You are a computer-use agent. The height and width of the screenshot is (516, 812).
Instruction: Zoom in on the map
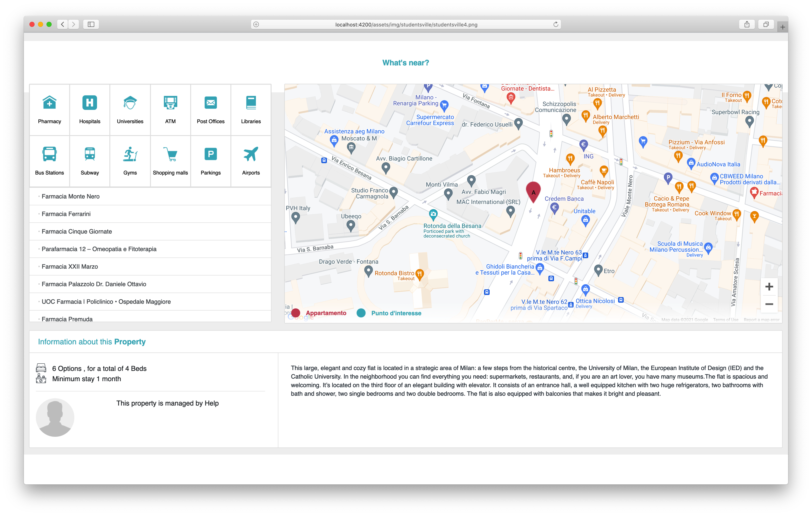[x=769, y=287]
